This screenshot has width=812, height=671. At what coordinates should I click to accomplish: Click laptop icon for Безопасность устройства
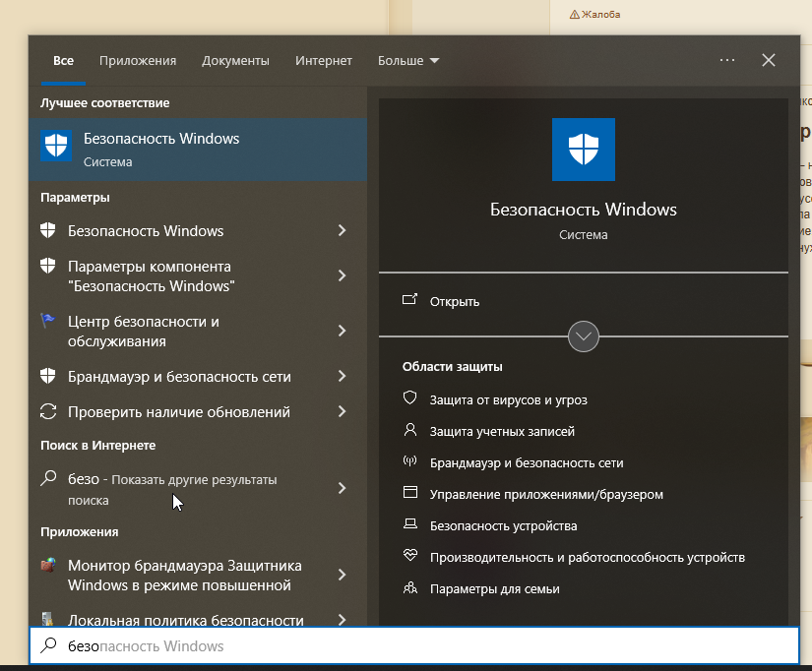tap(410, 524)
